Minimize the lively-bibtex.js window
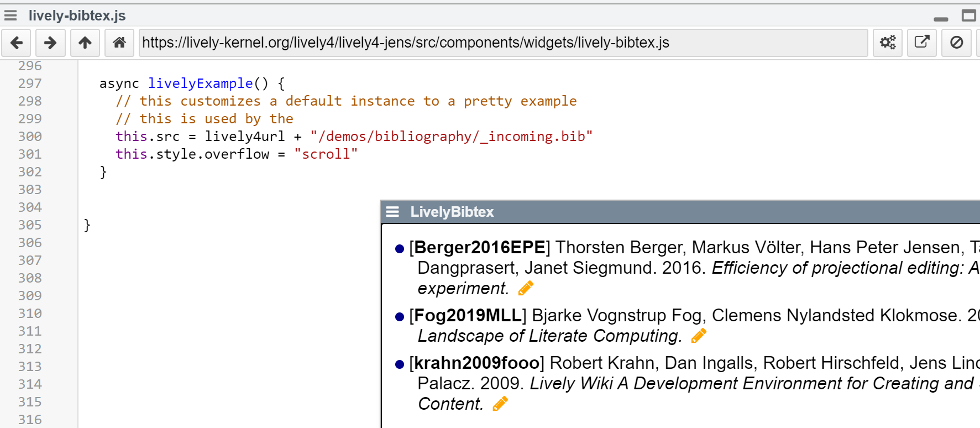This screenshot has height=428, width=980. tap(941, 18)
